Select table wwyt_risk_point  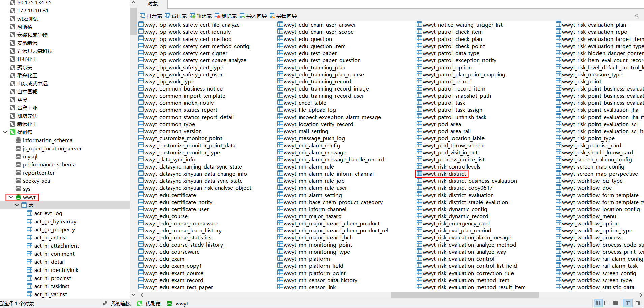point(582,81)
